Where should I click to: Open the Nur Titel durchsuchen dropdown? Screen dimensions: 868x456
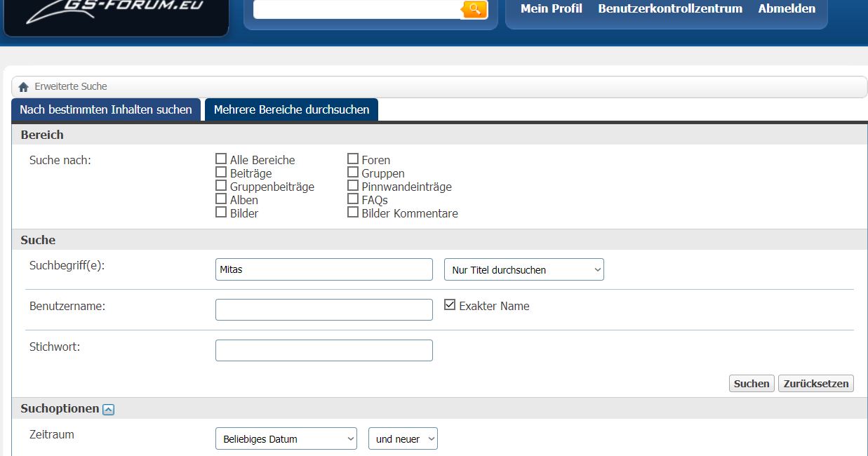tap(523, 269)
